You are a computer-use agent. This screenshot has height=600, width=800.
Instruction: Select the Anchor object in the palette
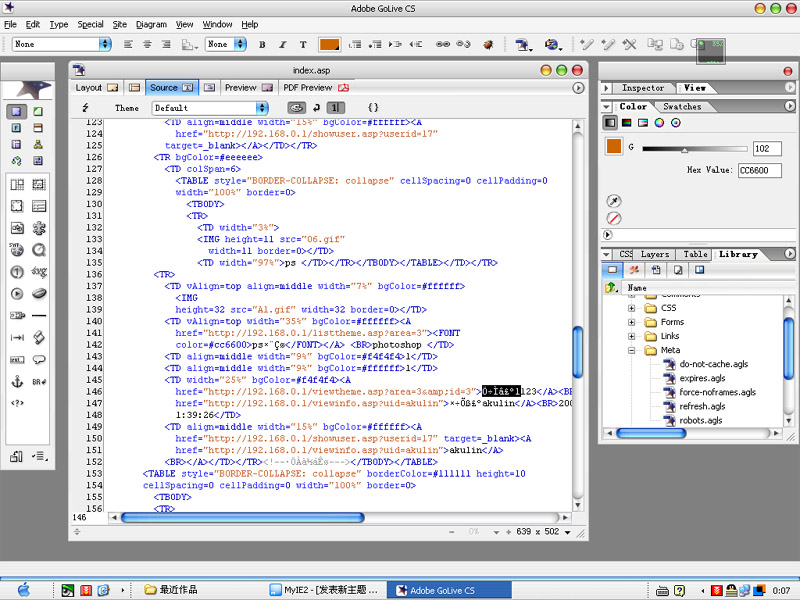click(x=17, y=382)
